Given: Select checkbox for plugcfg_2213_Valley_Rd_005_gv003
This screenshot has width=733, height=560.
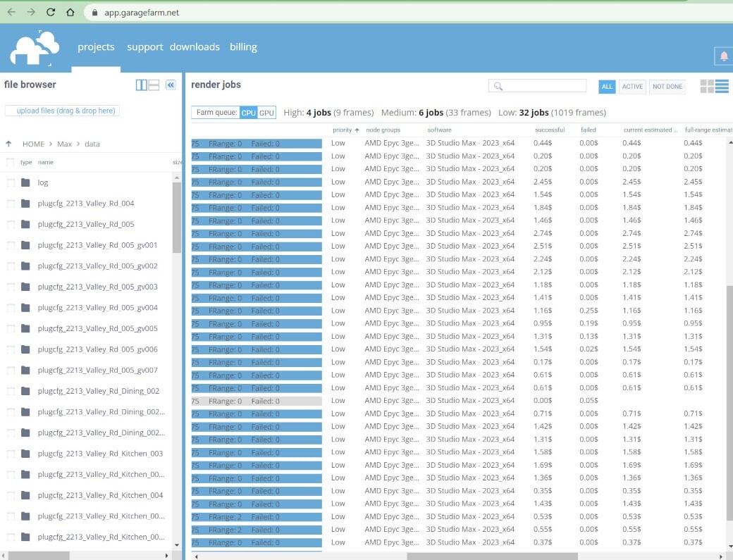Looking at the screenshot, I should 11,287.
